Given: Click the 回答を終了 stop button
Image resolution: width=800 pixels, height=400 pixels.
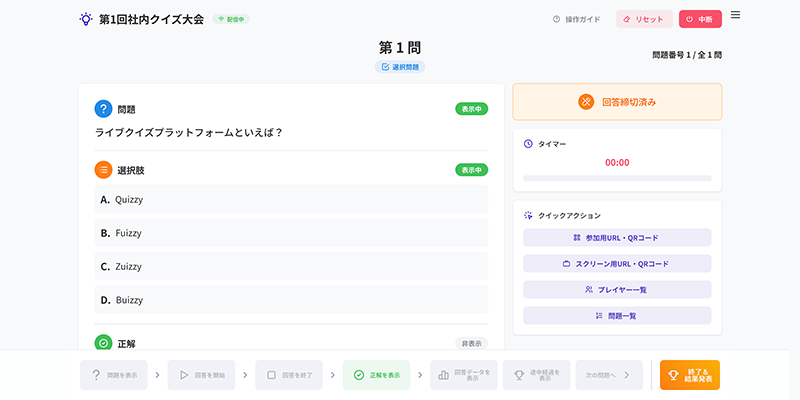Looking at the screenshot, I should [289, 375].
